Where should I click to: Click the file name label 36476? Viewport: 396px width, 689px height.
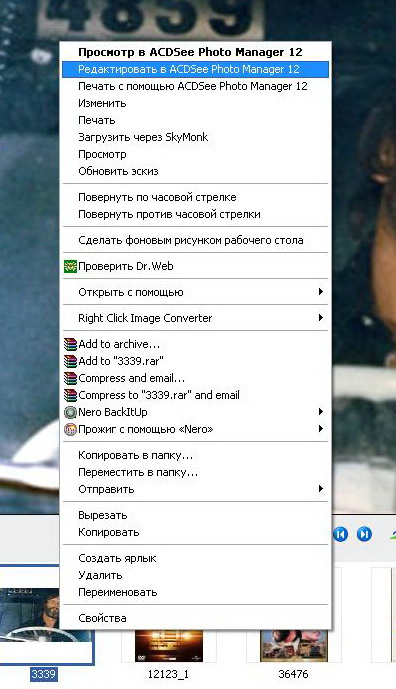click(x=294, y=674)
